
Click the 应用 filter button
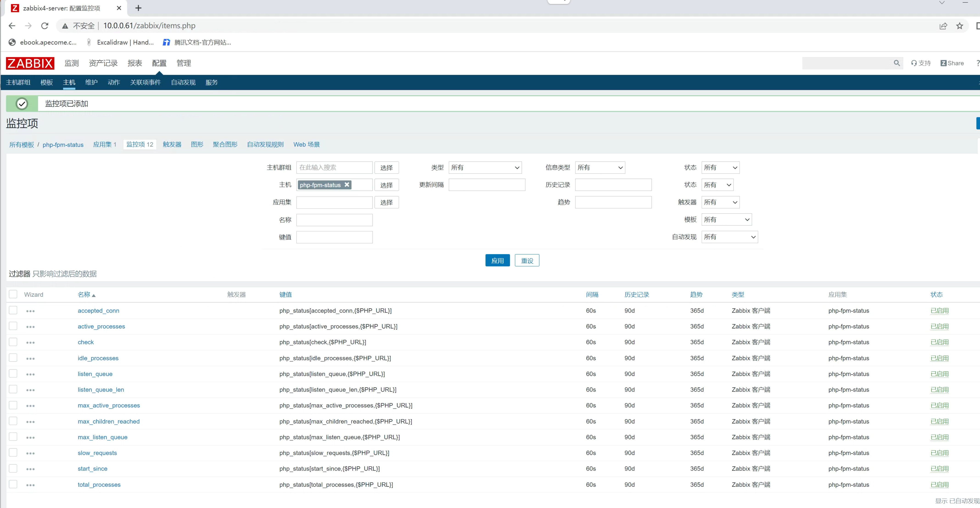[497, 260]
